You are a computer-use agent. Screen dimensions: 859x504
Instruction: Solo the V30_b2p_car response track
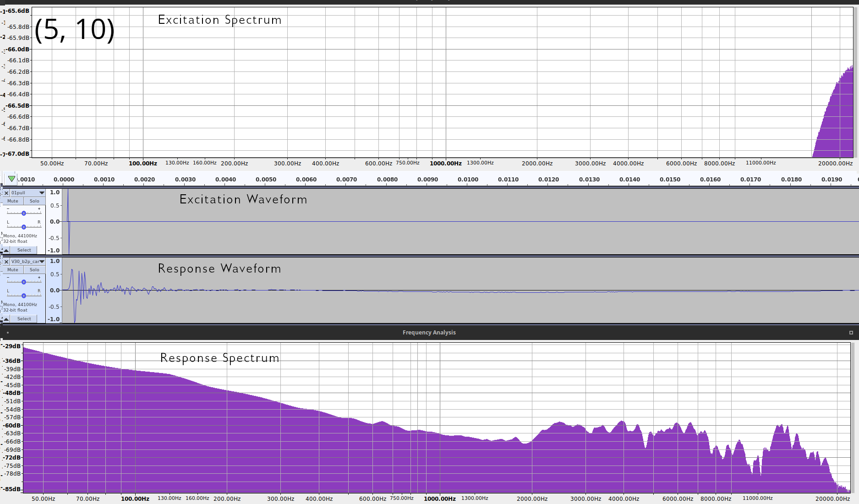pos(34,270)
